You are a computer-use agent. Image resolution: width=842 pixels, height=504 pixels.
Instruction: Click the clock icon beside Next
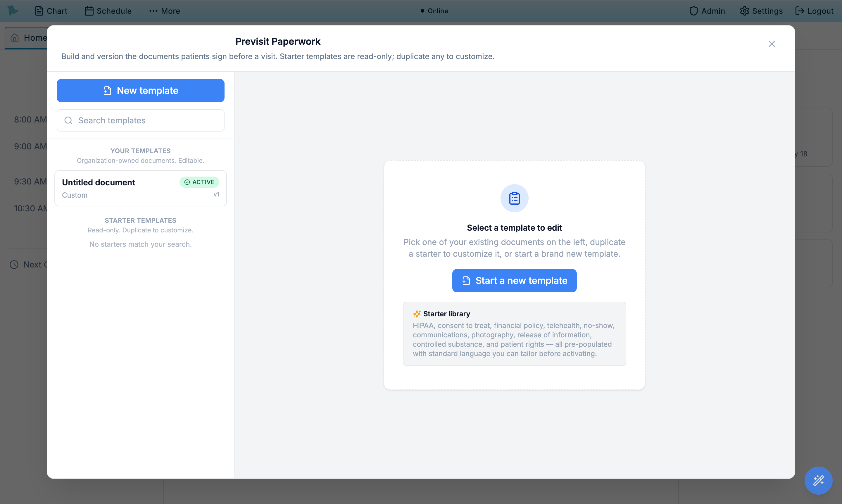(x=14, y=265)
